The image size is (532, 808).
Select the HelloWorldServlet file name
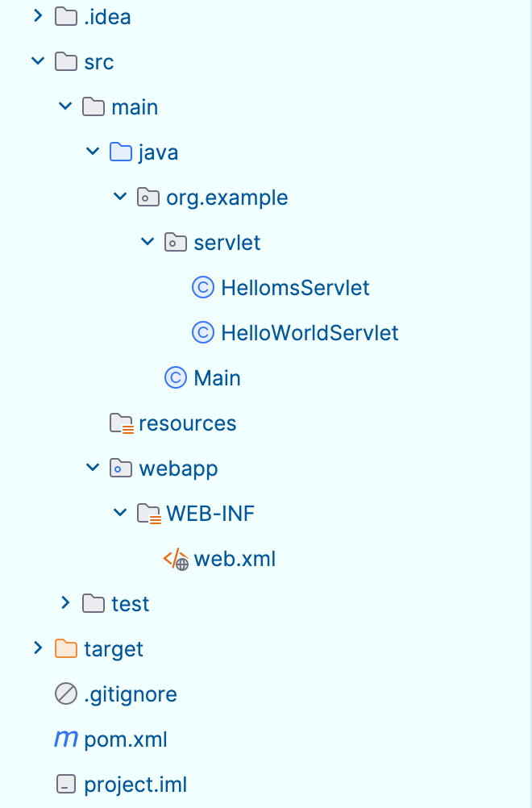(x=310, y=333)
